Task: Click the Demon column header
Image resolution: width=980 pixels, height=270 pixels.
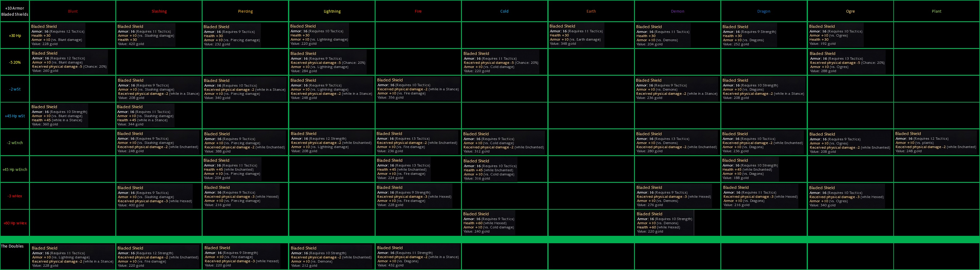Action: coord(677,11)
